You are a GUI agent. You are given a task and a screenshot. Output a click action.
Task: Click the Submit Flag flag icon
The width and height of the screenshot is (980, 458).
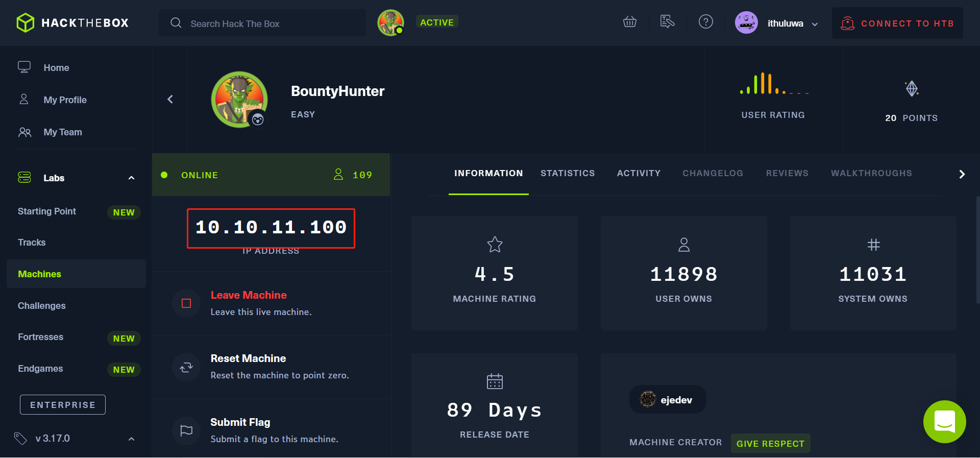pos(186,430)
